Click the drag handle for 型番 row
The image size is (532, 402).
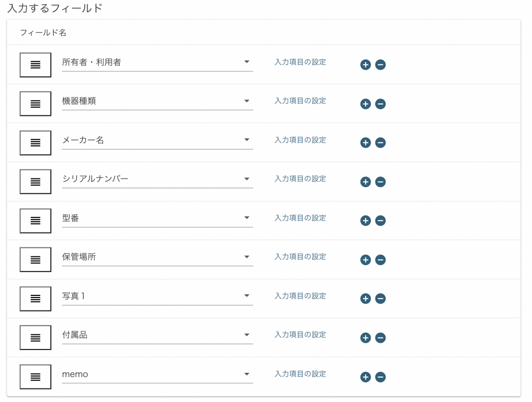pos(35,221)
